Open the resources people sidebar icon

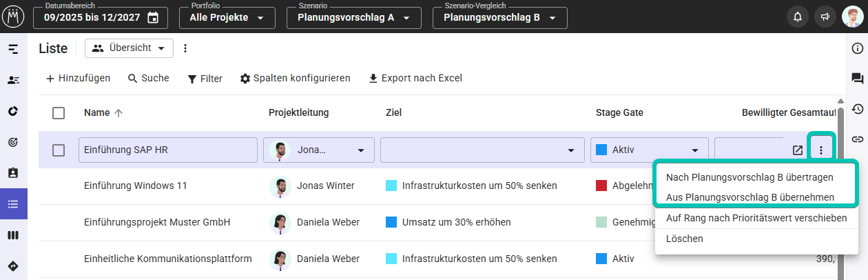click(x=13, y=80)
